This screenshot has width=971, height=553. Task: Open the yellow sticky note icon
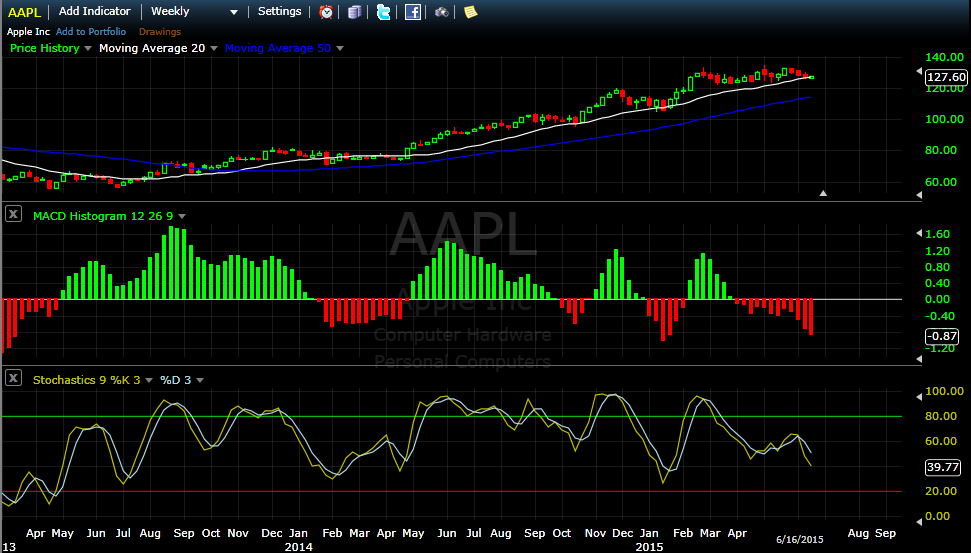[471, 12]
